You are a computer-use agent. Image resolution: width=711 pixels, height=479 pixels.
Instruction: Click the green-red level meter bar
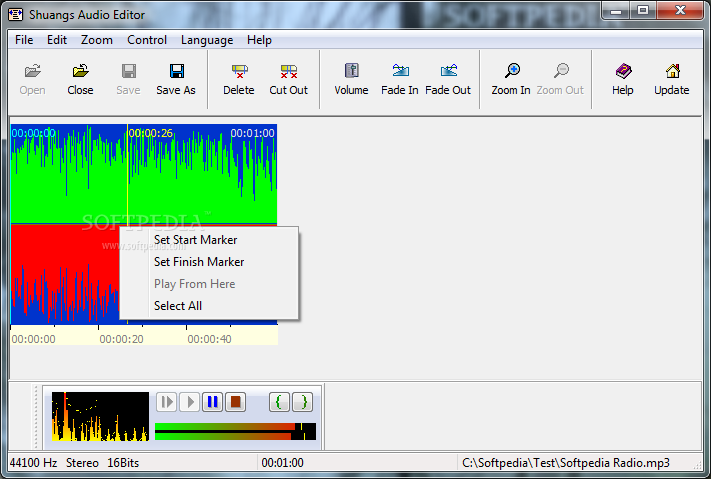coord(235,431)
